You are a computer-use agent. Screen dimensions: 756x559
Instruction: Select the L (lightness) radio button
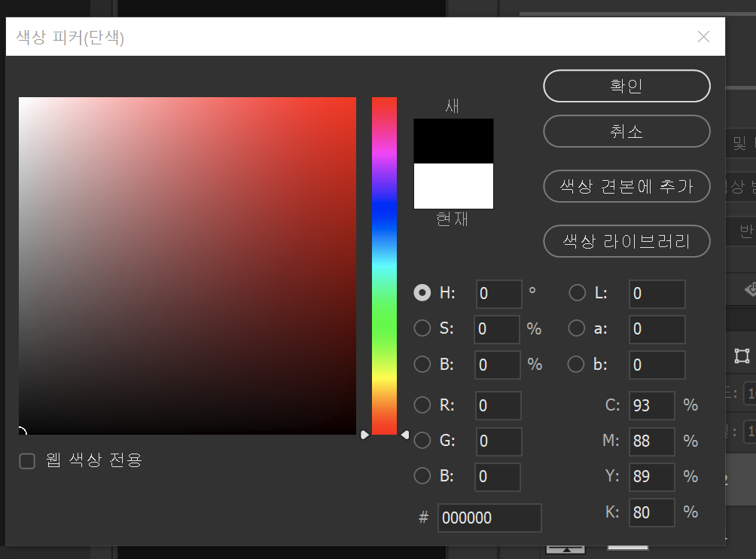point(577,293)
